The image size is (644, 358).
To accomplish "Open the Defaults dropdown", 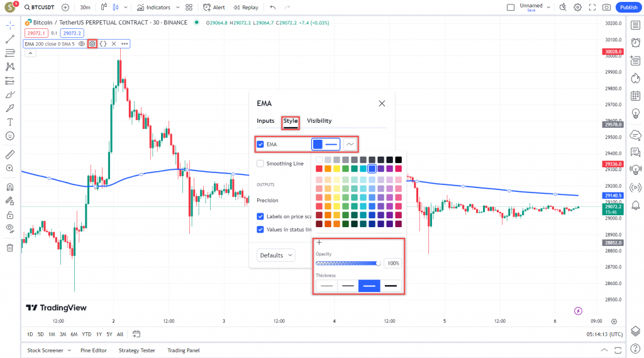I will coord(275,255).
